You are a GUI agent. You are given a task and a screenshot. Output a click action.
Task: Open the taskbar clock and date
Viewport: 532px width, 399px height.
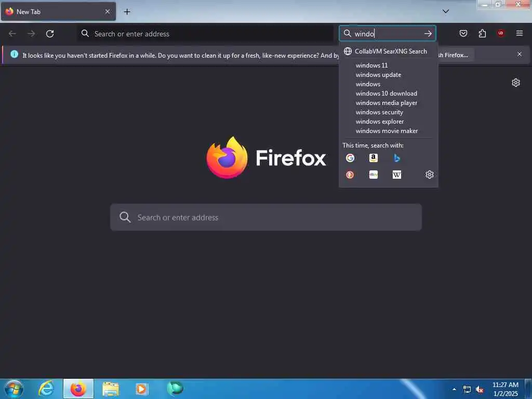click(506, 389)
